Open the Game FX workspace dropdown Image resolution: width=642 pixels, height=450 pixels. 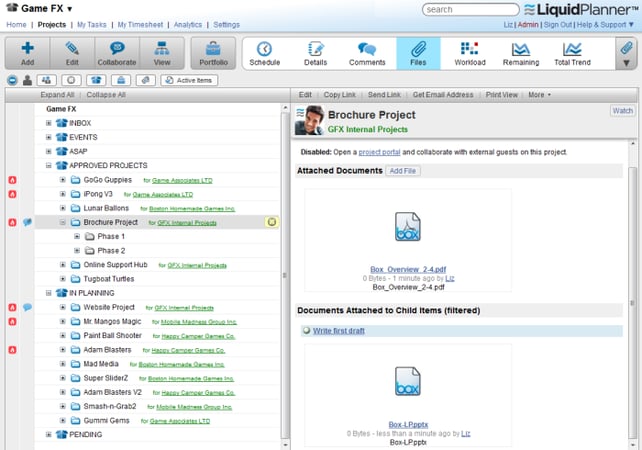pos(70,9)
